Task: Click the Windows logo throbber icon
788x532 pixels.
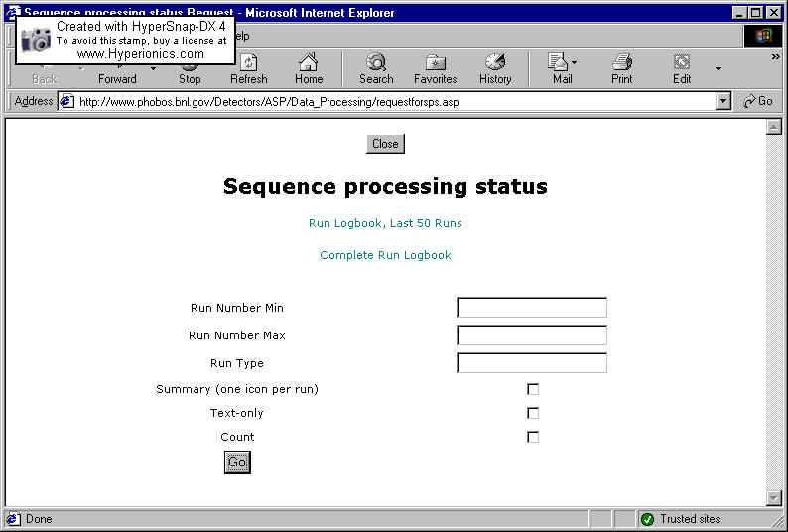Action: (x=763, y=36)
